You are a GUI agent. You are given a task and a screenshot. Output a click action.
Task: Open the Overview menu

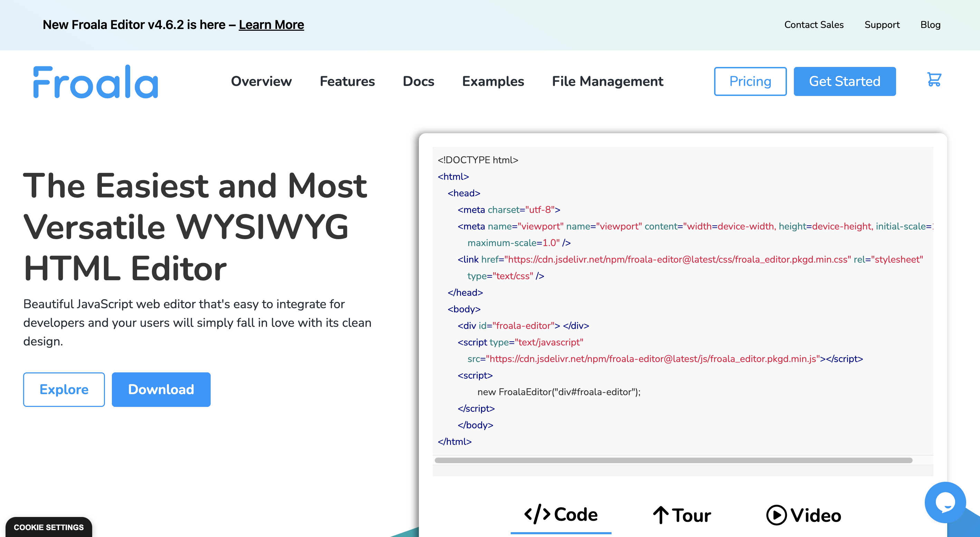[261, 81]
